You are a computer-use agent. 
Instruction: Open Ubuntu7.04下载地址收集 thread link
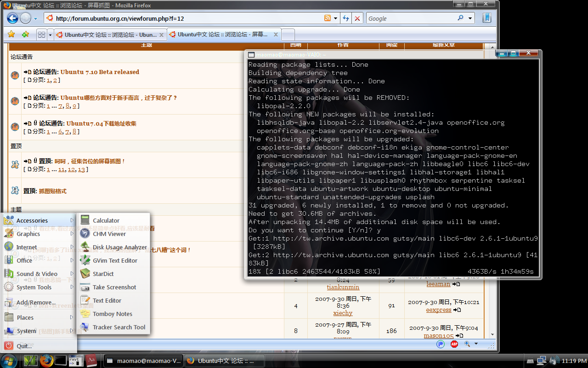tap(102, 123)
